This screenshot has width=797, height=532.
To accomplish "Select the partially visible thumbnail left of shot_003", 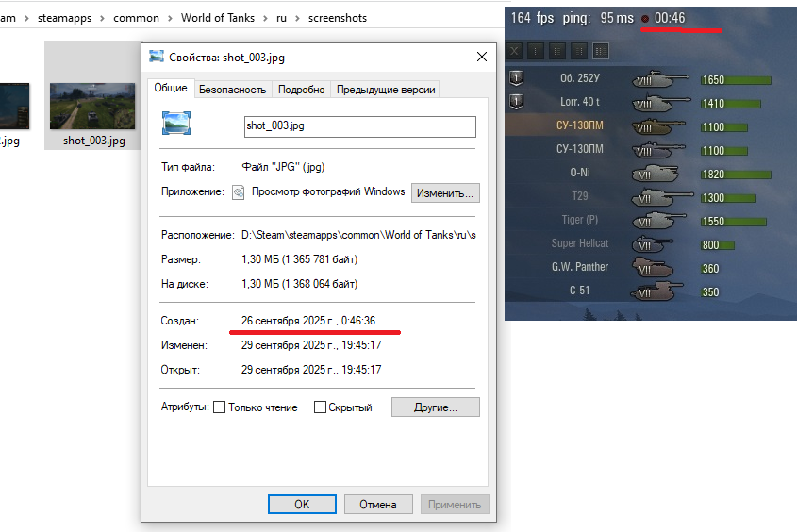I will pos(14,106).
